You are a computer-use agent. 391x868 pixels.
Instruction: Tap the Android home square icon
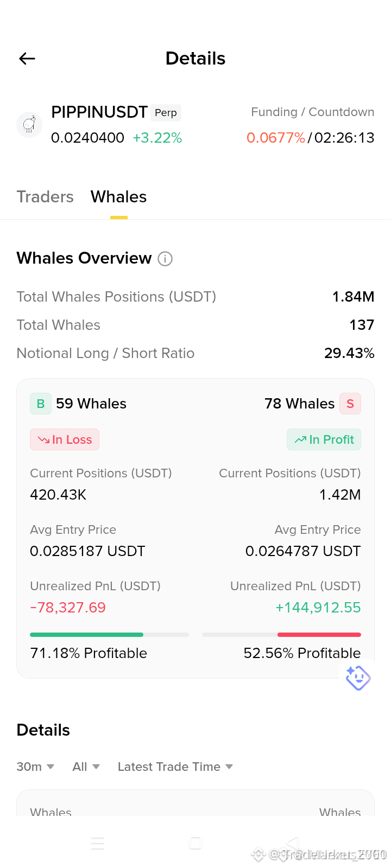(195, 843)
